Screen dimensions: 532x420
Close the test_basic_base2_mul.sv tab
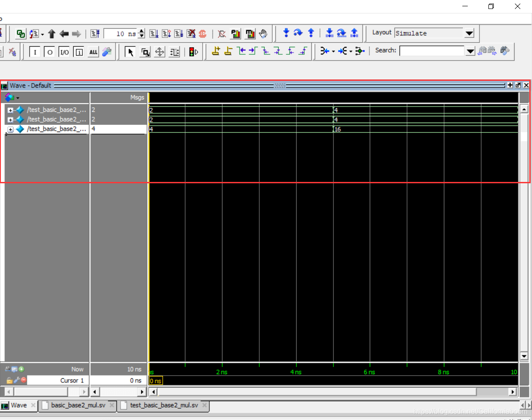point(204,405)
